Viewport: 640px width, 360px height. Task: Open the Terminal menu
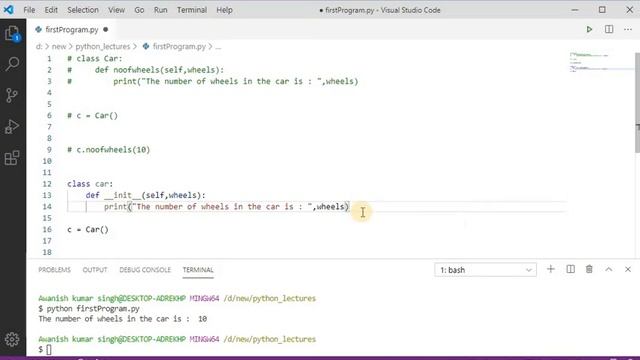coord(192,10)
